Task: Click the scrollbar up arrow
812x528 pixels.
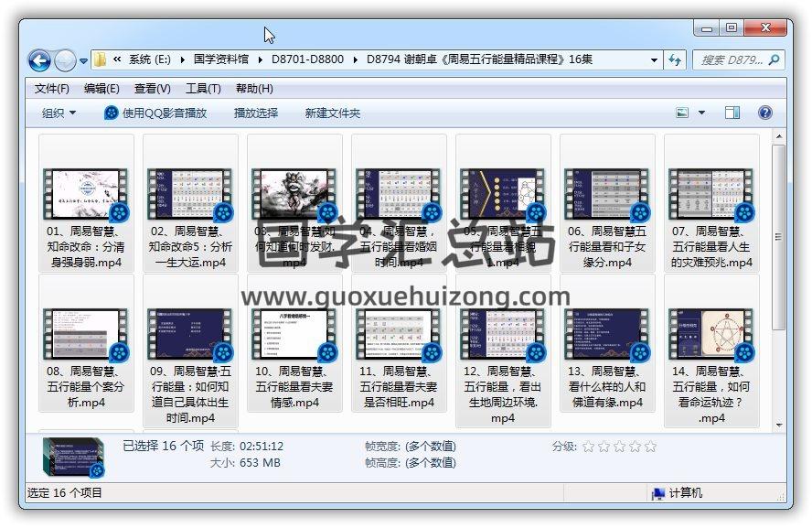Action: pyautogui.click(x=779, y=136)
